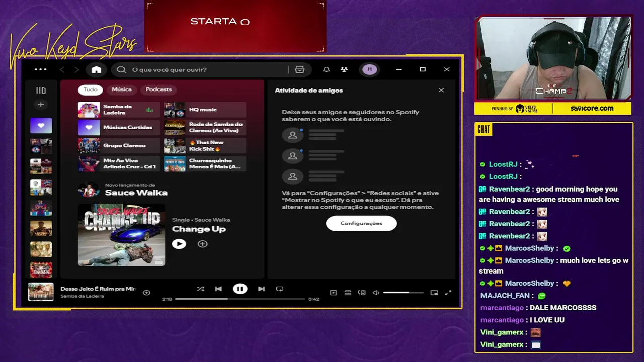Open the 'Músicas Curtidas' shortcut card

[119, 128]
